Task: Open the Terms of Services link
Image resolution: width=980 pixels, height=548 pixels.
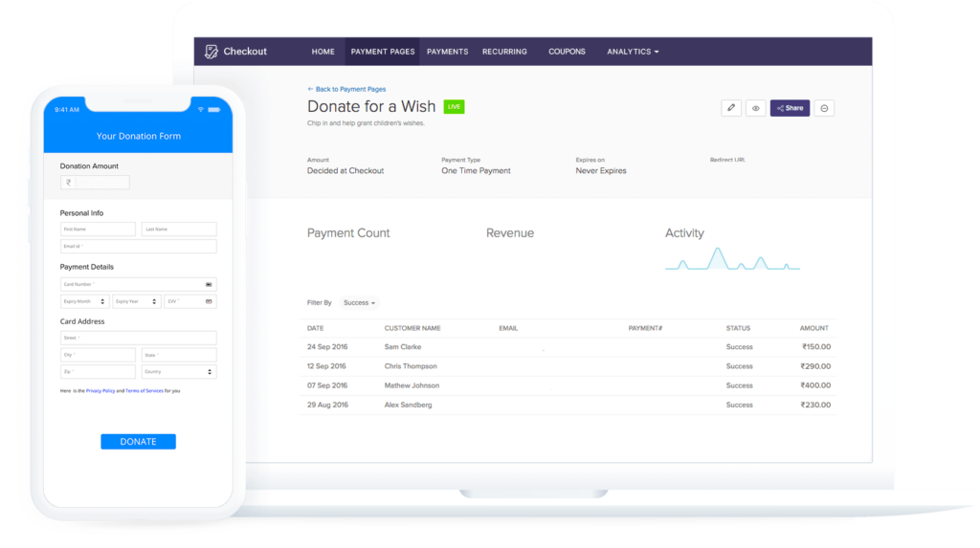Action: coord(145,390)
